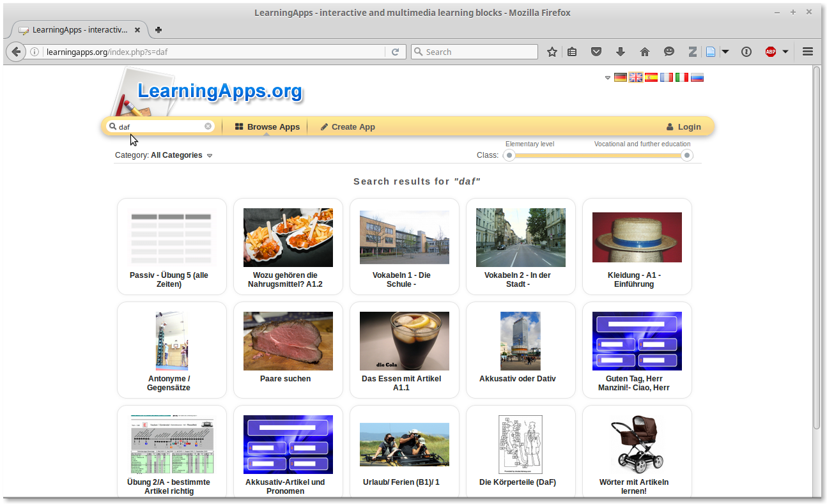This screenshot has height=504, width=827.
Task: Select the Russian flag language icon
Action: [x=697, y=77]
